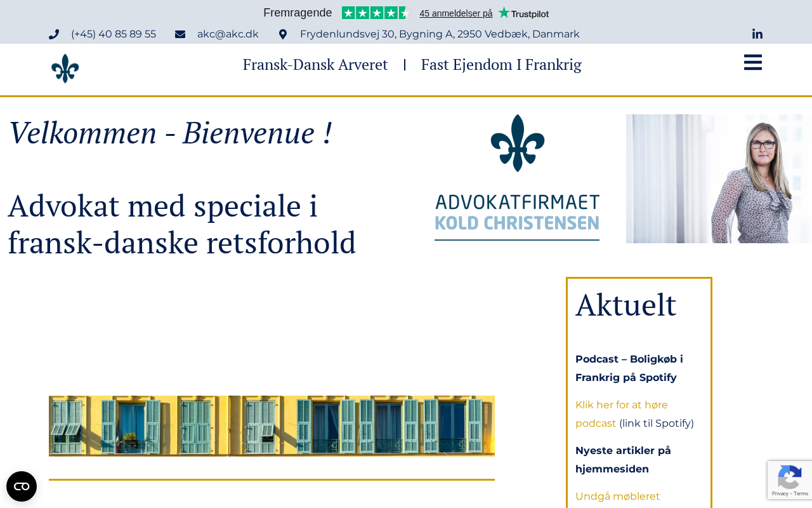The height and width of the screenshot is (508, 812).
Task: Click the Trustpilot star rating
Action: [376, 13]
